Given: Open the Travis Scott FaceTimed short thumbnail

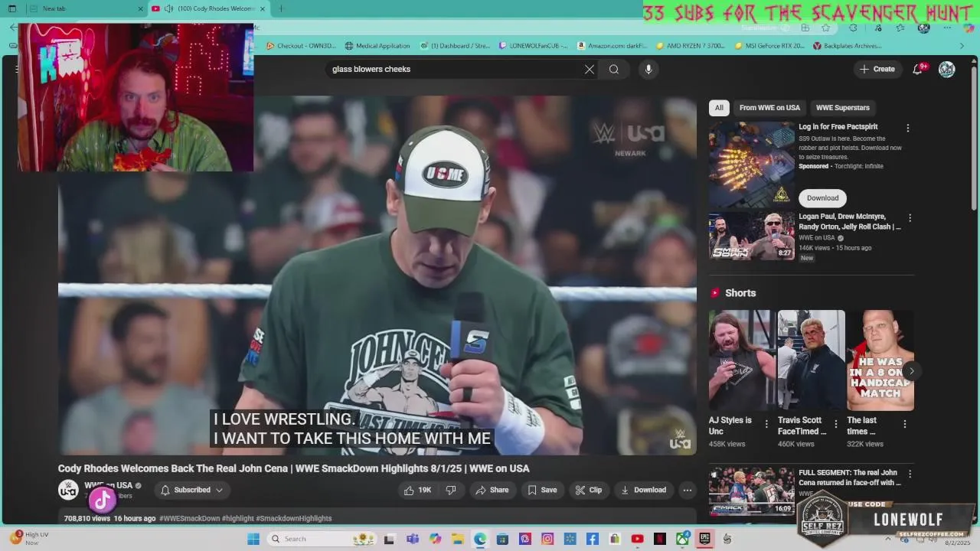Looking at the screenshot, I should pos(812,360).
